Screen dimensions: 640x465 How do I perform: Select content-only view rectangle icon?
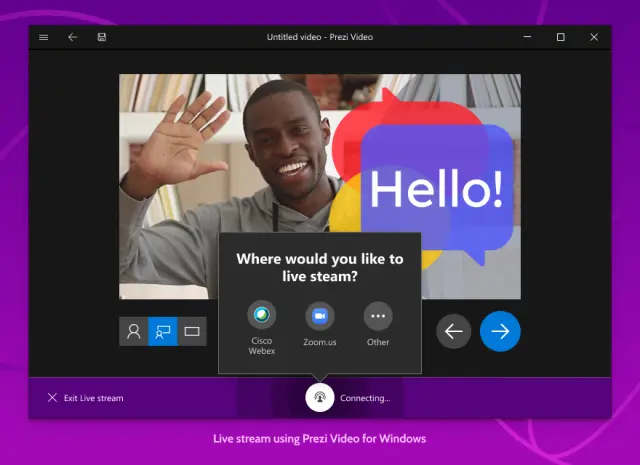point(192,331)
